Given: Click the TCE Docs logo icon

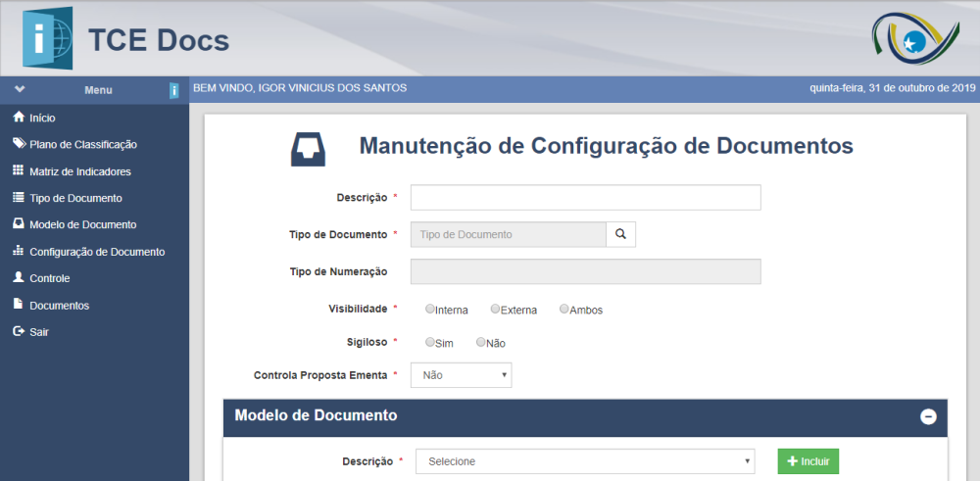Looking at the screenshot, I should click(x=47, y=38).
